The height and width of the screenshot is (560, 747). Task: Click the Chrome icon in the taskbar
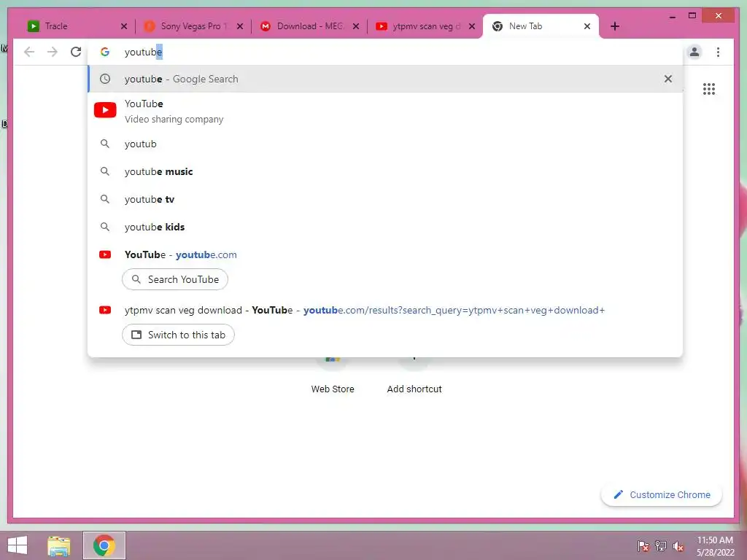[104, 545]
